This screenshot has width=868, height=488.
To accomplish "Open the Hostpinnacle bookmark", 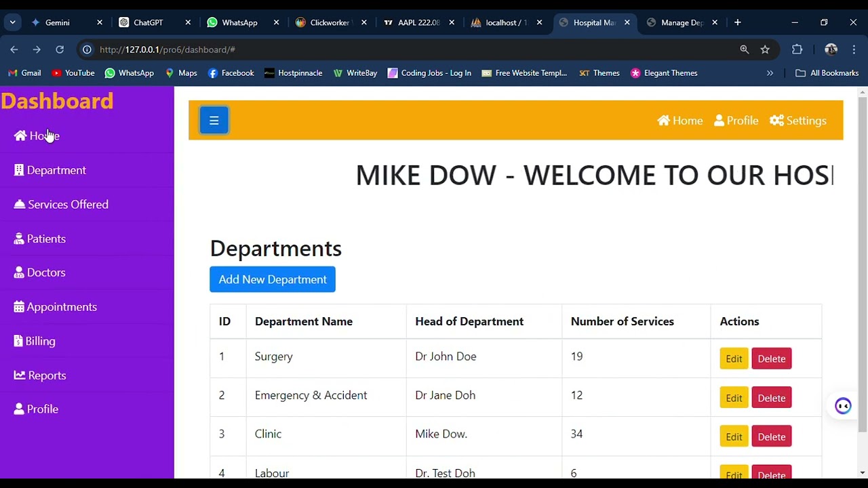I will (x=293, y=73).
